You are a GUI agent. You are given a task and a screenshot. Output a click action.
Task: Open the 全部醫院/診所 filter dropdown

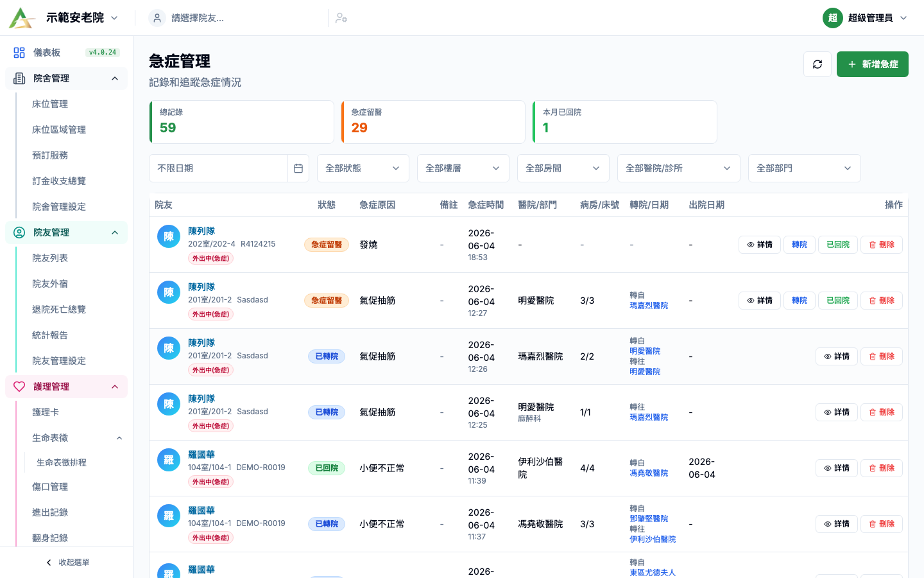coord(679,168)
